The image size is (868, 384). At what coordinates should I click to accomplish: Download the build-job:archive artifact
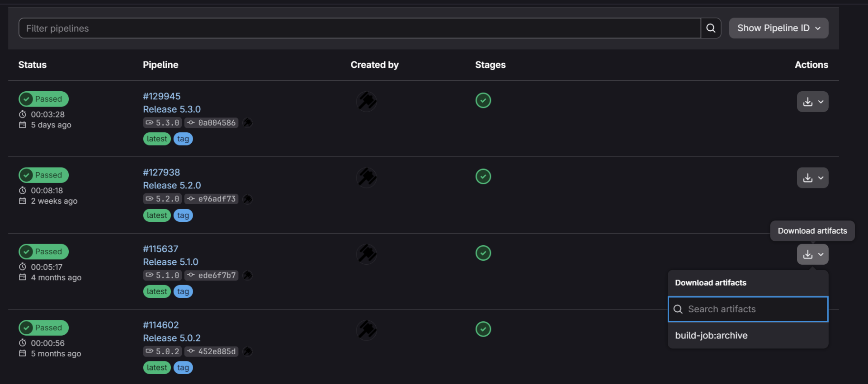[x=748, y=336]
